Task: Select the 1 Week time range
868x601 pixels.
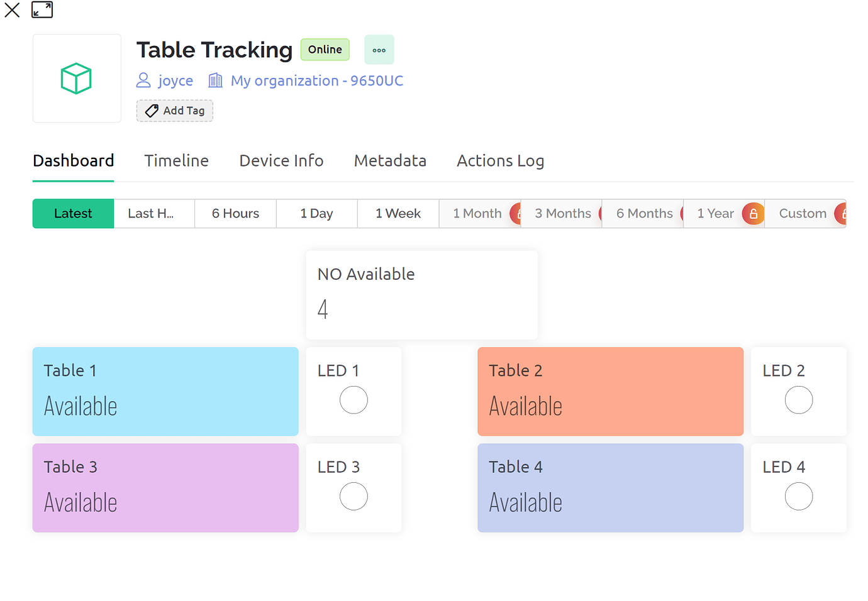Action: (x=398, y=214)
